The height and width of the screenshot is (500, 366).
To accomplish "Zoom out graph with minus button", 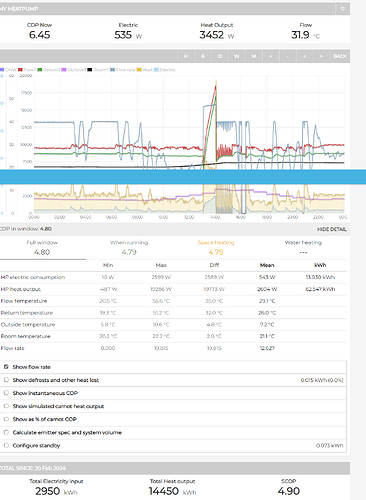I will click(x=288, y=56).
